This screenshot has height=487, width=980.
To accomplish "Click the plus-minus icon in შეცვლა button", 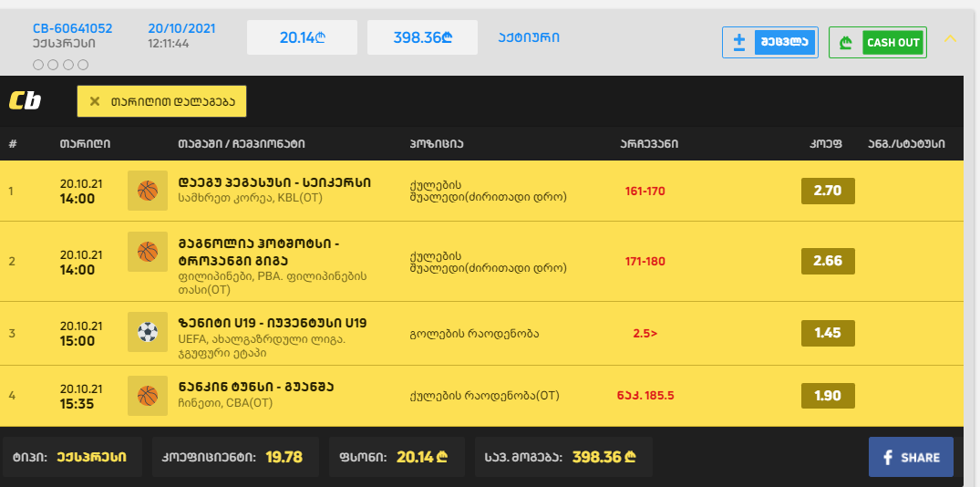I will coord(738,43).
